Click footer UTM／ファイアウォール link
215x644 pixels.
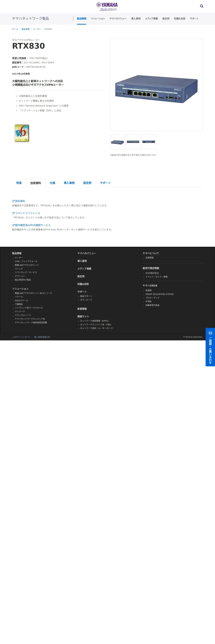(x=26, y=261)
